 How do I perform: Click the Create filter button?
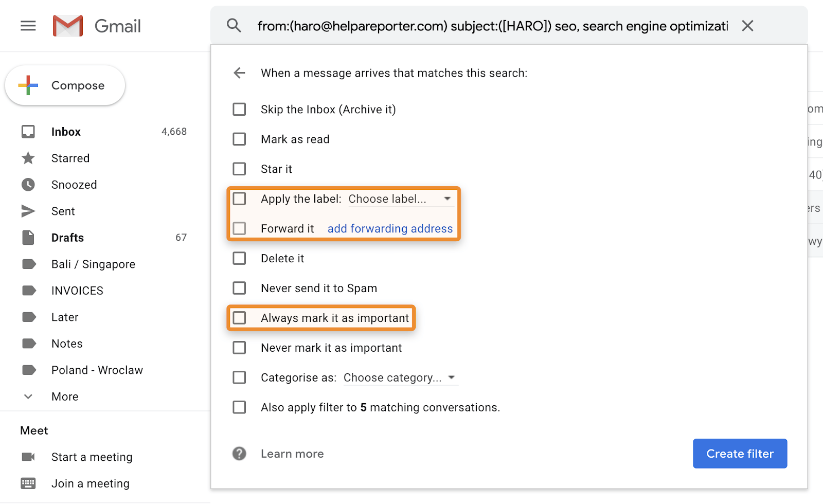pyautogui.click(x=740, y=453)
